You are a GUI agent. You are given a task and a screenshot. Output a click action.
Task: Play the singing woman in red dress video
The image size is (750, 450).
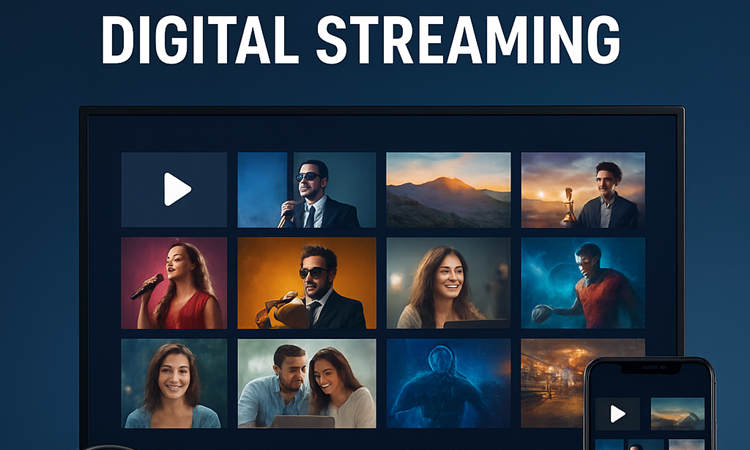[x=174, y=283]
